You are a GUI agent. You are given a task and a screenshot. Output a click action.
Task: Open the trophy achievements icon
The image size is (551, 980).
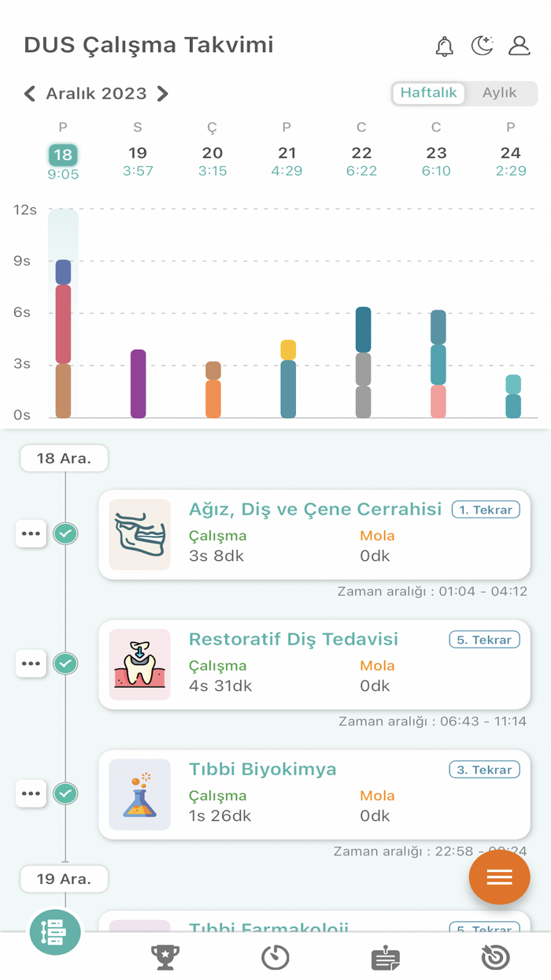[x=165, y=957]
